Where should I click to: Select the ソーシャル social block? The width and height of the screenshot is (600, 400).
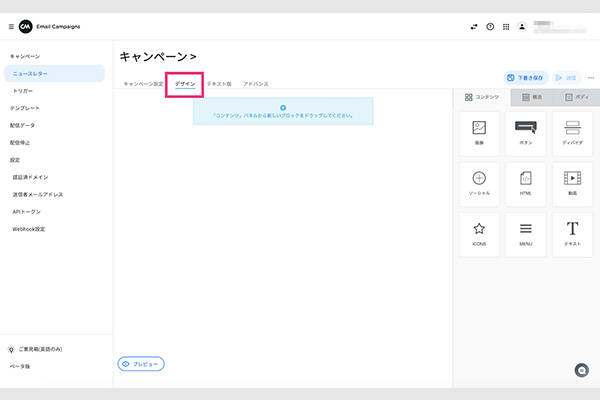click(479, 183)
